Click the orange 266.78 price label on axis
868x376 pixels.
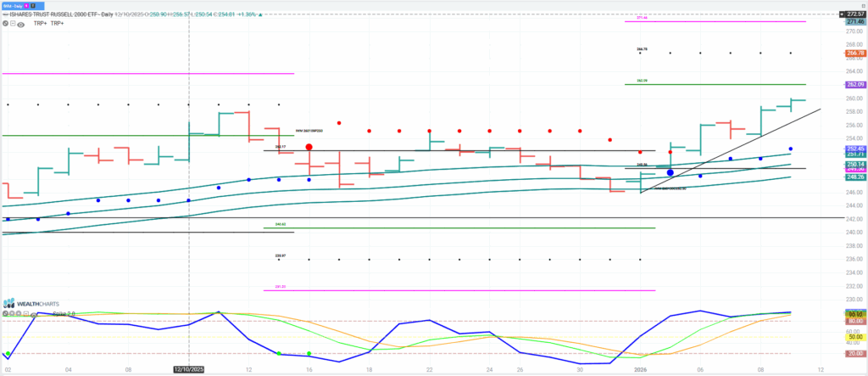(x=854, y=54)
